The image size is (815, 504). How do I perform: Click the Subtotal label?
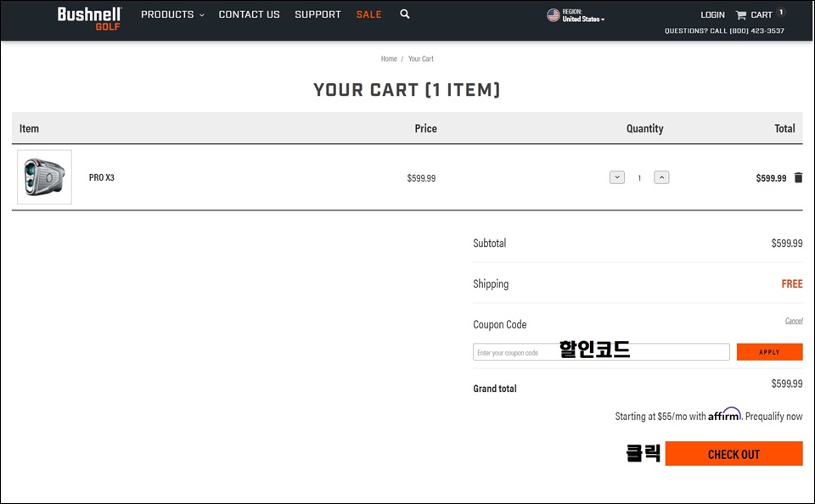489,244
